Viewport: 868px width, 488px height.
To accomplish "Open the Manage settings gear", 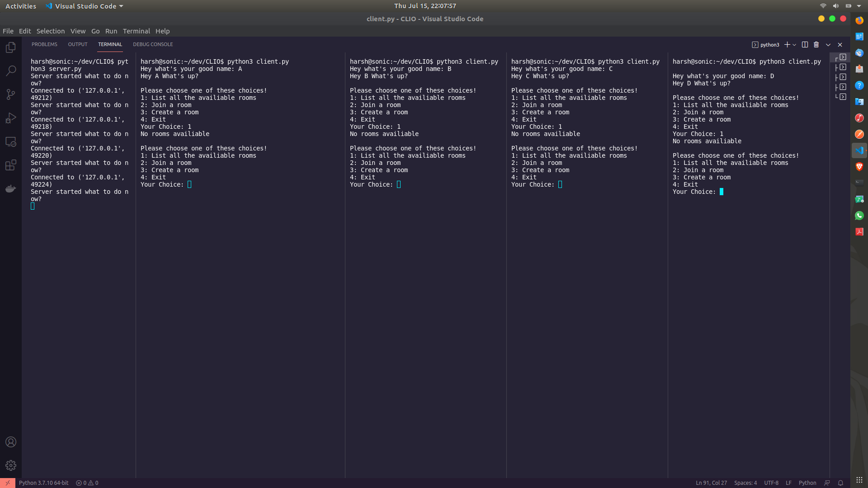I will coord(10,465).
